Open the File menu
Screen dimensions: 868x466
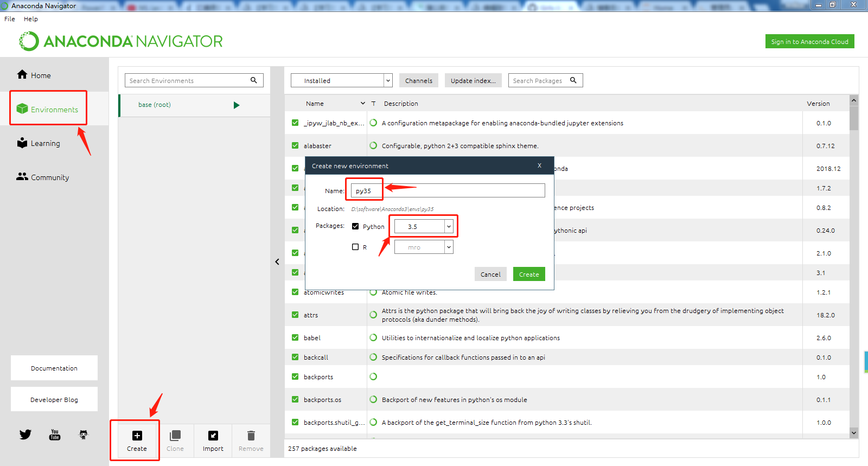(x=10, y=18)
